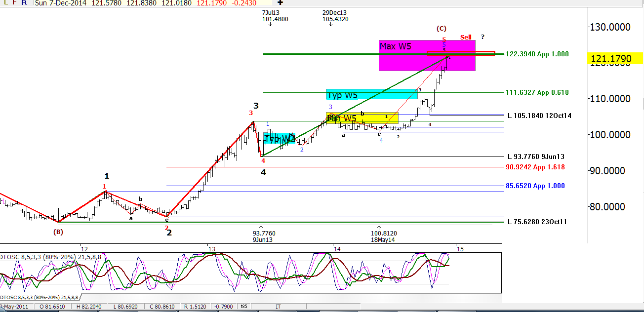Click the question mark beside Sell
Viewport: 644px width, 312px height.
tap(483, 37)
